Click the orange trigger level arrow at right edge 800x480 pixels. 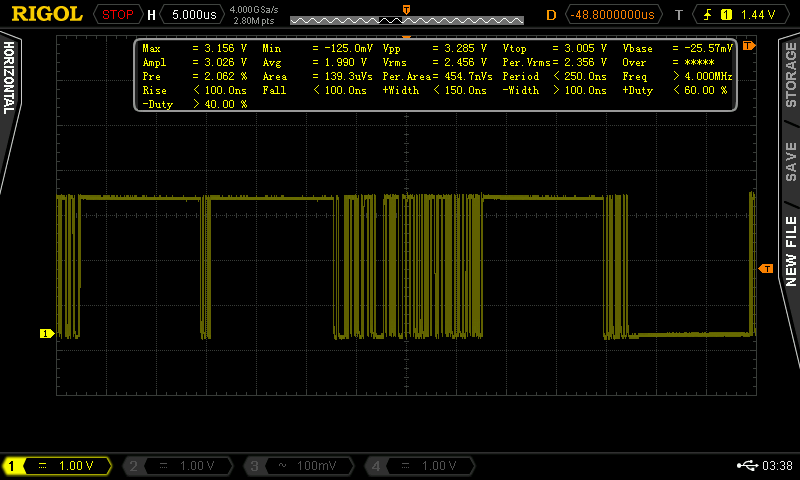[766, 268]
